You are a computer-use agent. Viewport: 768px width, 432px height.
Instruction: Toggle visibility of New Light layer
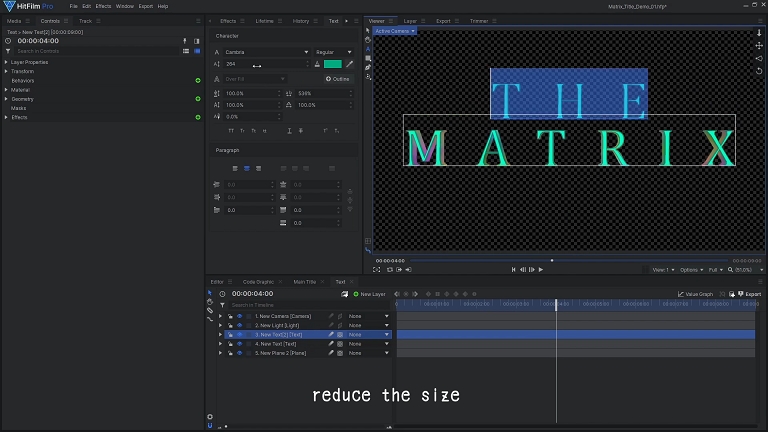point(239,325)
